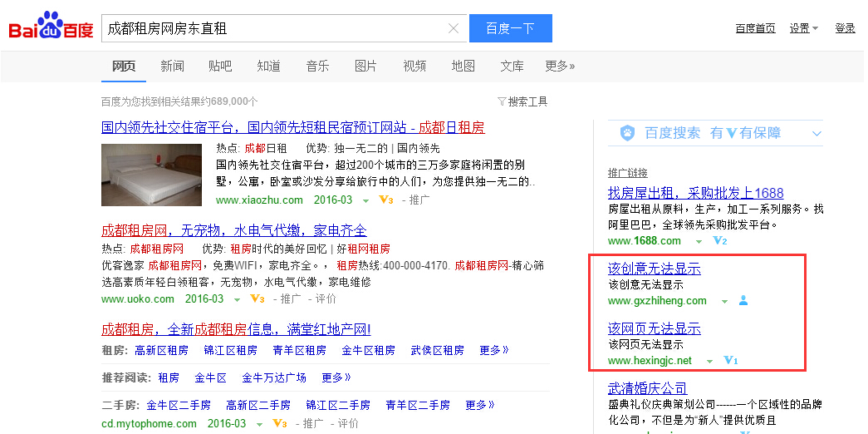Click the V3 badge next to www.uoko.com

pos(257,298)
